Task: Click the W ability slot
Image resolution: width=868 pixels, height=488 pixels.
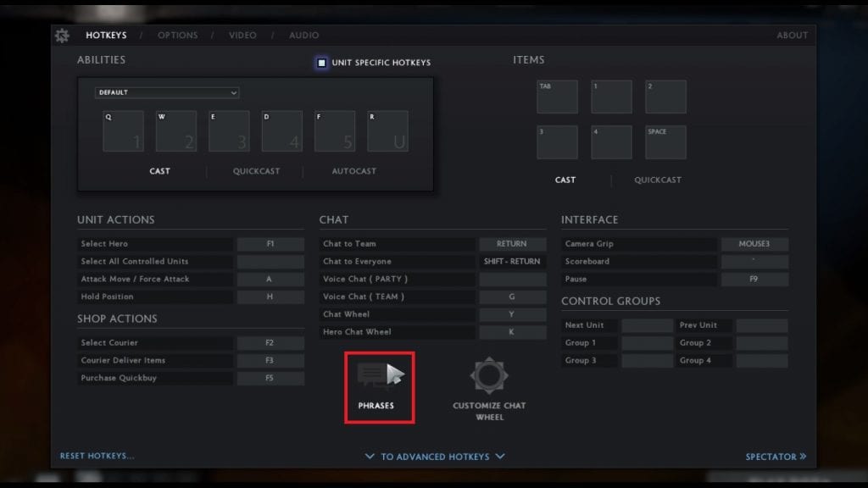Action: (176, 131)
